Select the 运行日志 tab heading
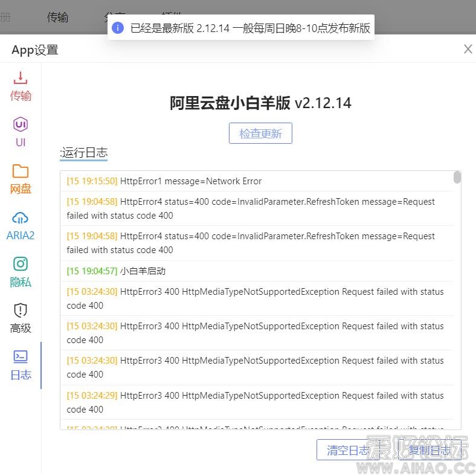The image size is (476, 476). pyautogui.click(x=84, y=153)
